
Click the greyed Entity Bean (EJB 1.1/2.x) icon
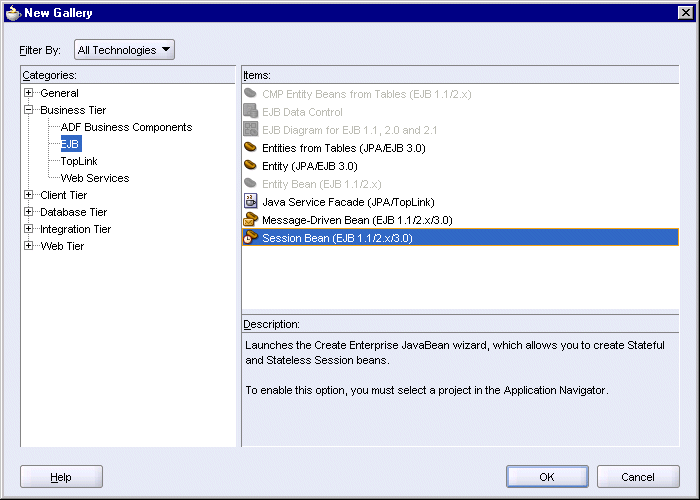pos(250,183)
